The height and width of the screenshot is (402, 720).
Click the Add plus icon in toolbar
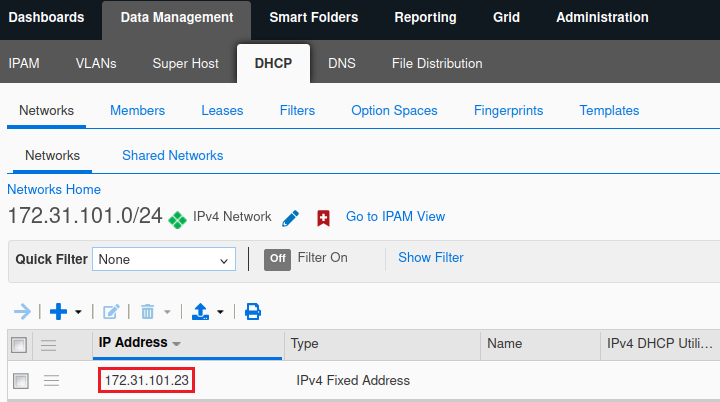(59, 312)
